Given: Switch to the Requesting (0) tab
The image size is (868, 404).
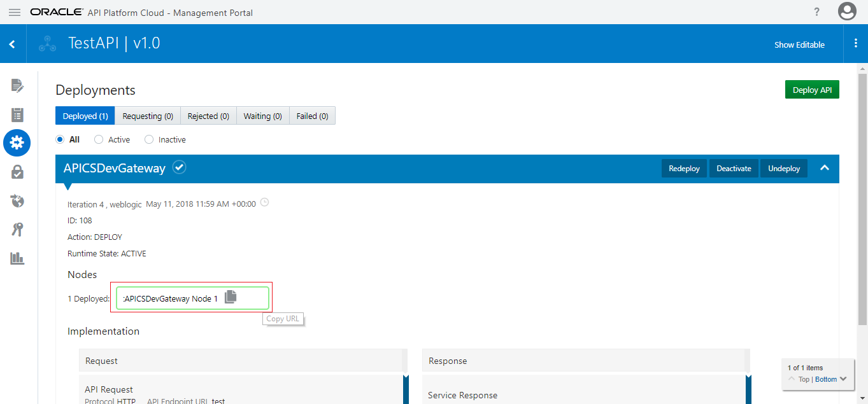Looking at the screenshot, I should pyautogui.click(x=148, y=116).
